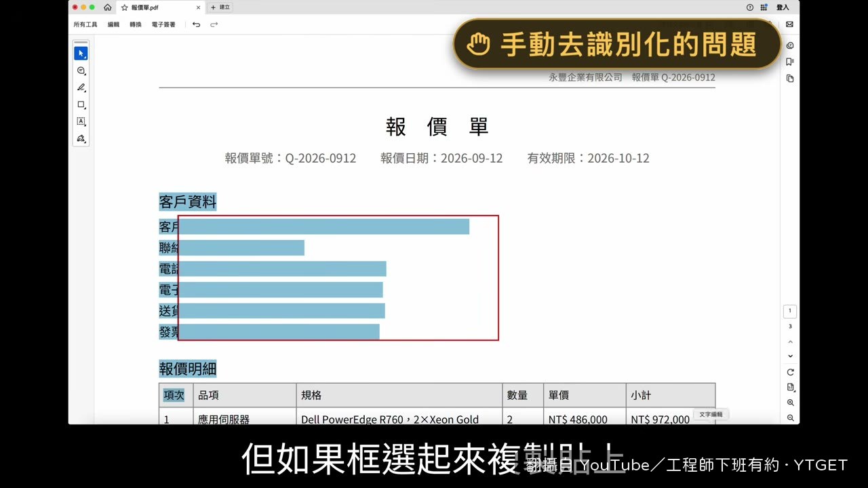Click the 報價日期:2026-09-12 text
The height and width of the screenshot is (488, 868).
pos(441,158)
